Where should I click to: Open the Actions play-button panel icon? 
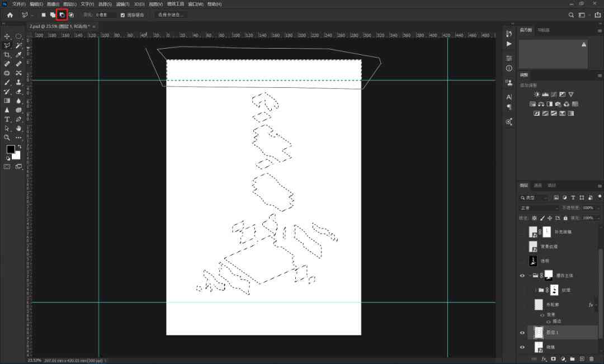point(509,44)
